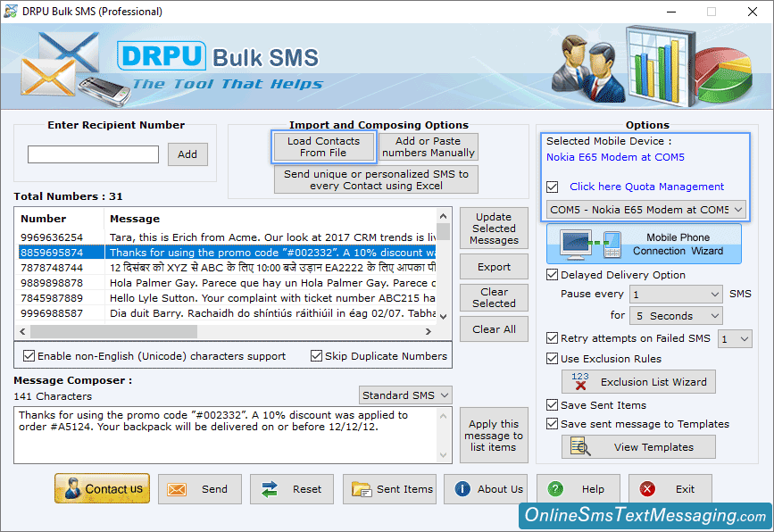The height and width of the screenshot is (532, 774).
Task: Click the blue info About Us icon
Action: click(462, 489)
